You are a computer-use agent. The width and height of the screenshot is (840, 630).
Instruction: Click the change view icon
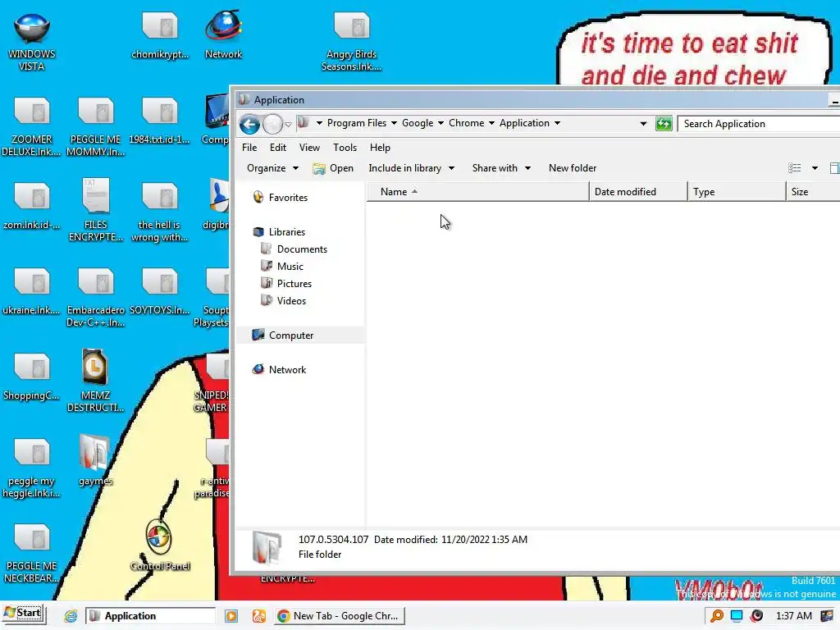coord(794,168)
